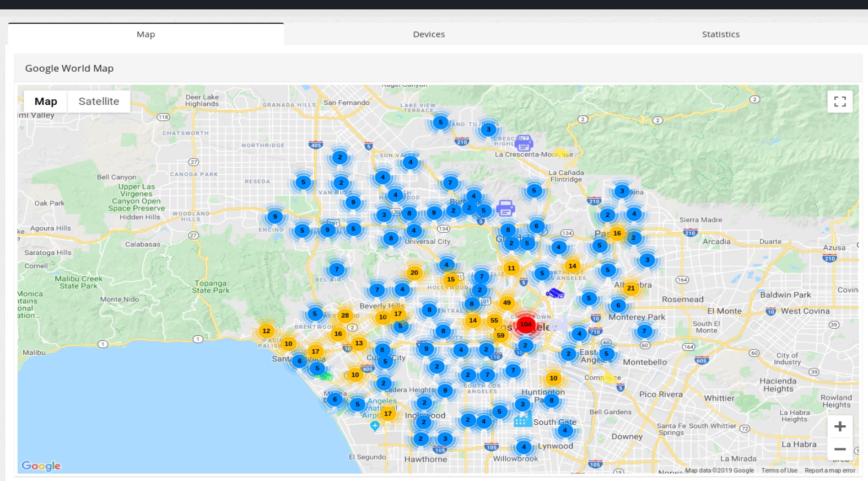Select the security camera icon near Los Angeles
This screenshot has height=481, width=868.
555,293
